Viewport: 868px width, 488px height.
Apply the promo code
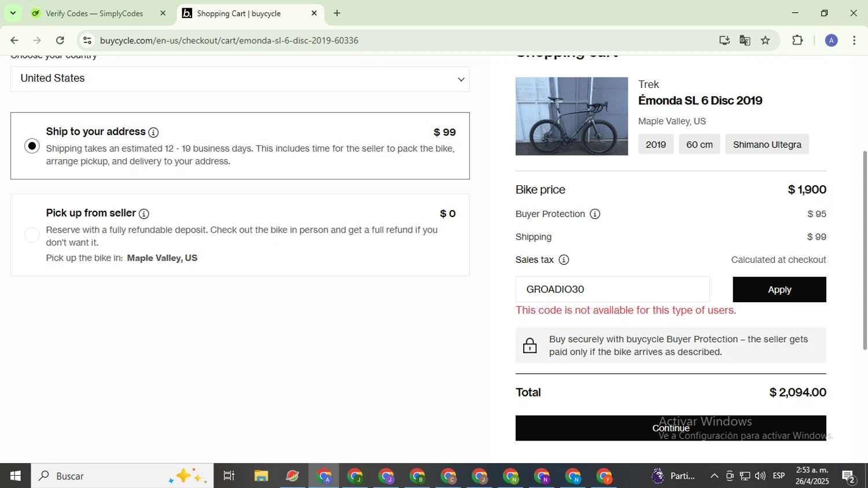[779, 289]
